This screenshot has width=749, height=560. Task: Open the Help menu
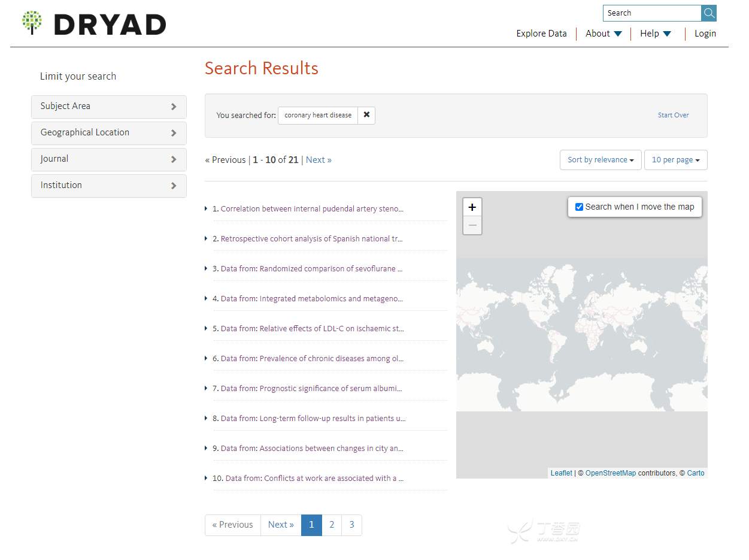[656, 34]
